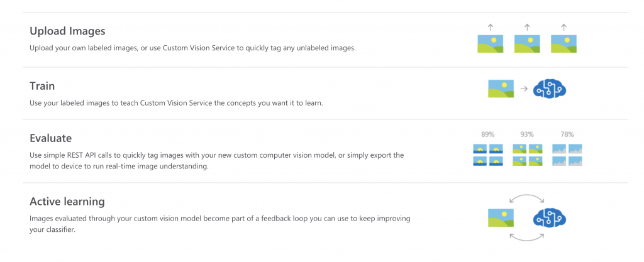Click the Active learning brain cloud icon
Screen dimensions: 644x262
pos(550,218)
